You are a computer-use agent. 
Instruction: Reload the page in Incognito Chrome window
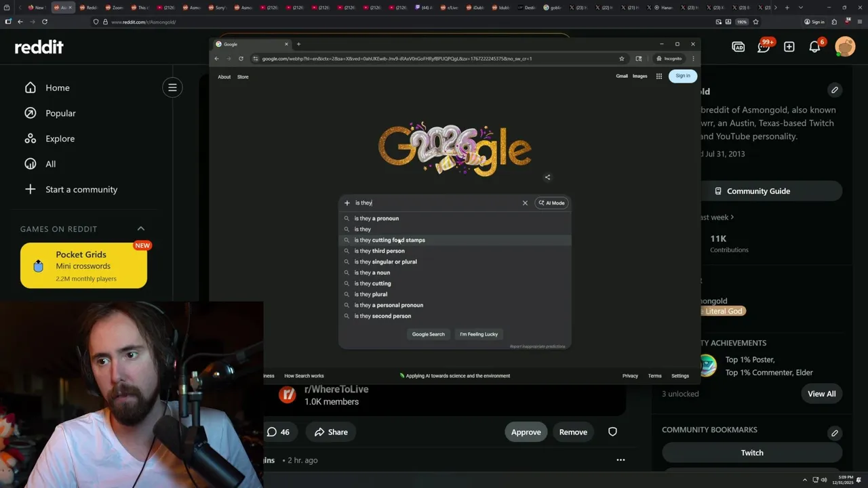[x=241, y=58]
